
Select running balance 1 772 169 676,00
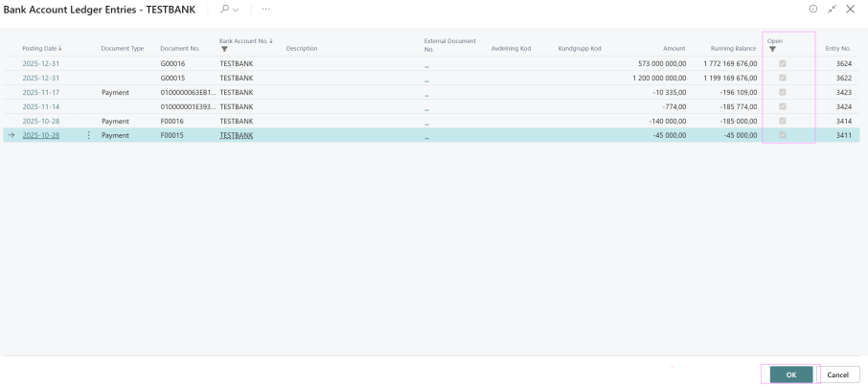(x=730, y=63)
